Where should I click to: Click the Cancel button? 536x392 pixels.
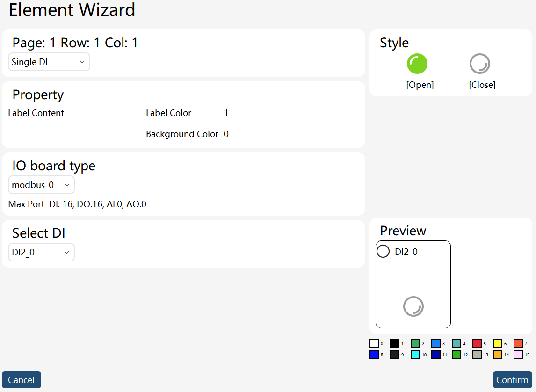22,380
